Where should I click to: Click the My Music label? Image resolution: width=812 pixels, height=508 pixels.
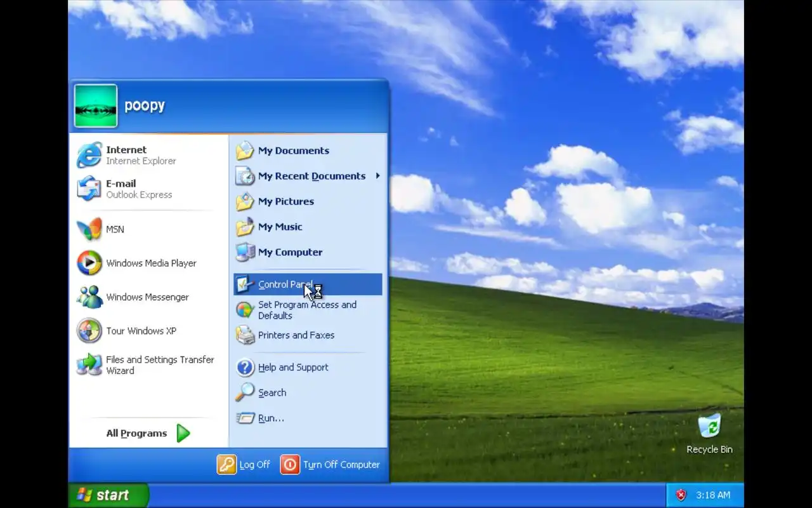tap(280, 227)
